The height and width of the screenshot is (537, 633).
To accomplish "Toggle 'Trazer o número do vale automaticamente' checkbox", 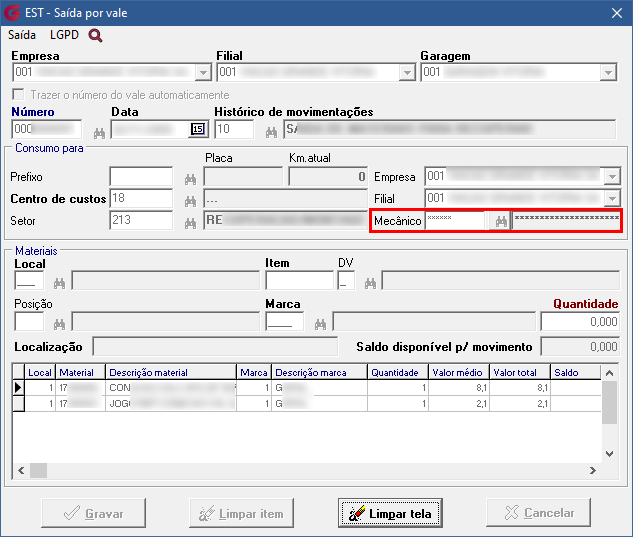I will pos(18,94).
